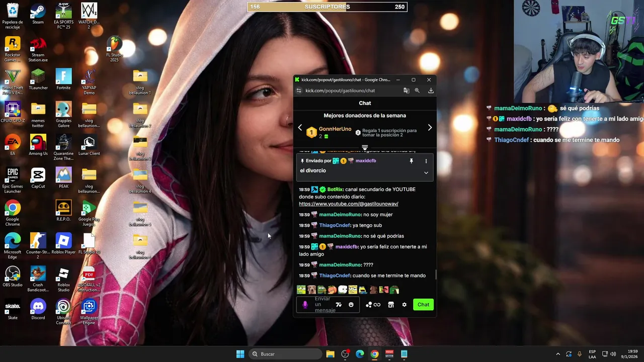Open the emoji picker in chat input
Viewport: 644px width, 362px height.
point(351,305)
